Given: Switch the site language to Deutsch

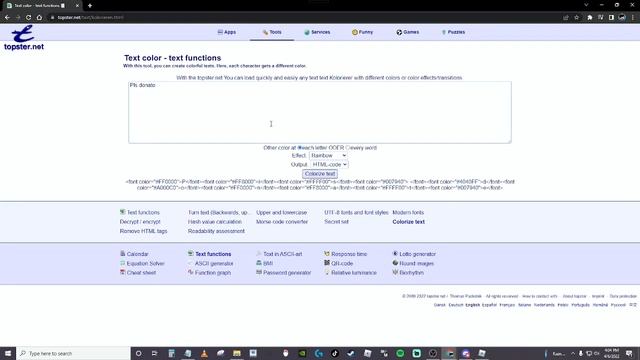Looking at the screenshot, I should point(456,305).
